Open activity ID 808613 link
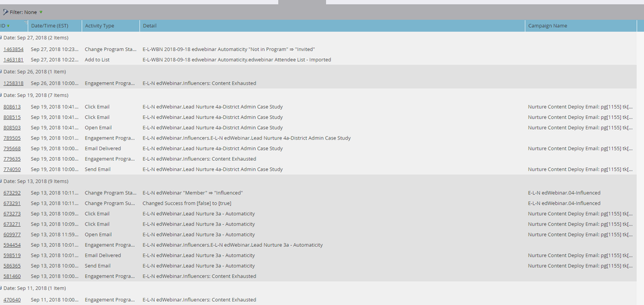 [x=12, y=107]
